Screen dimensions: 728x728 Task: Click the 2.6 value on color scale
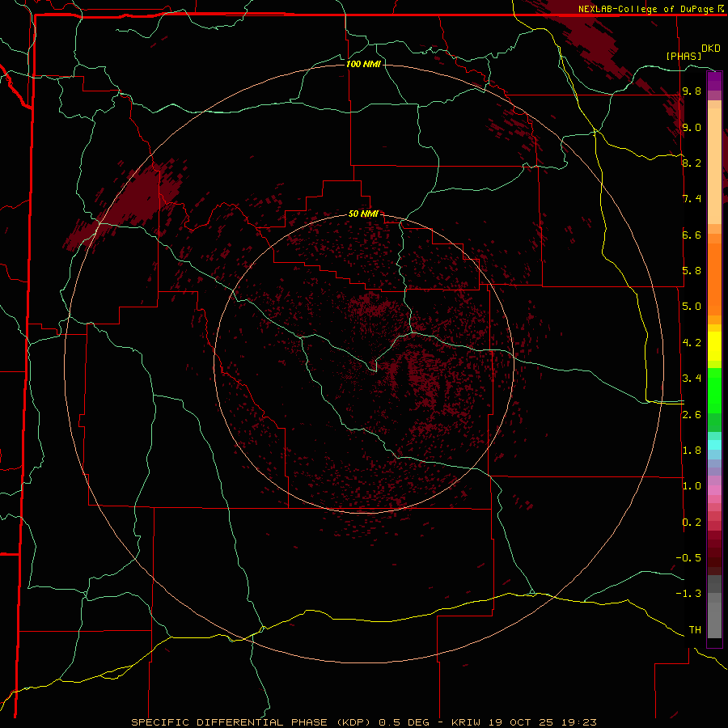[692, 415]
